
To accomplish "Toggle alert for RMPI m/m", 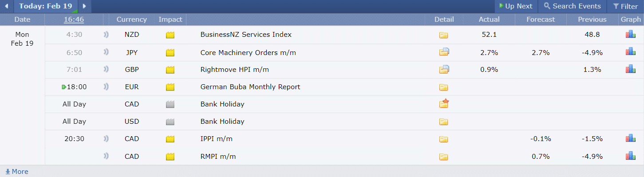I will [106, 156].
